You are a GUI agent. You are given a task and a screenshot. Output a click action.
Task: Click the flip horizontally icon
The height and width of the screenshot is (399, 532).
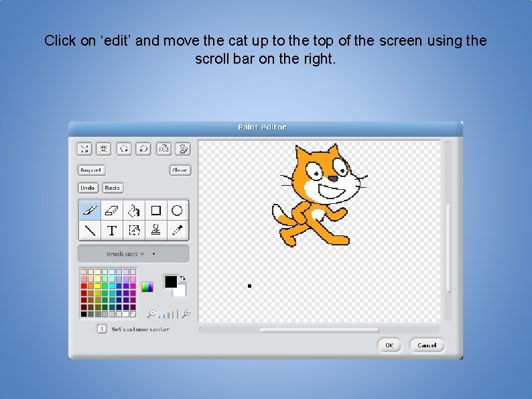(163, 149)
